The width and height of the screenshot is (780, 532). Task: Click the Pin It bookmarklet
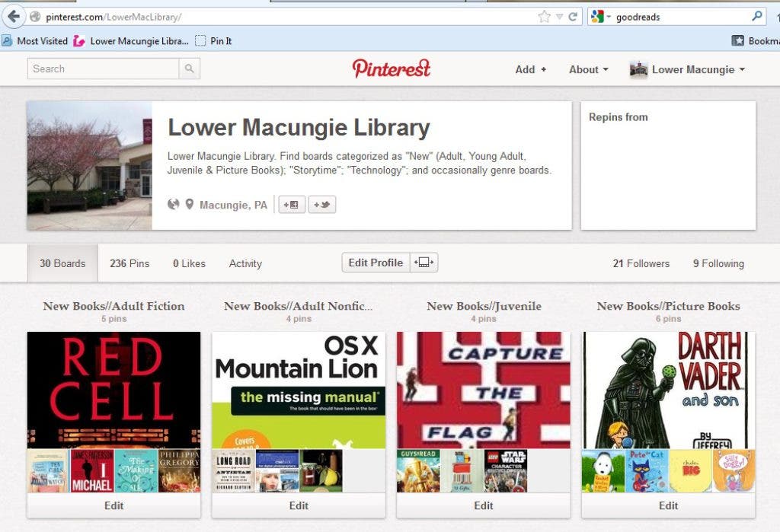point(213,41)
